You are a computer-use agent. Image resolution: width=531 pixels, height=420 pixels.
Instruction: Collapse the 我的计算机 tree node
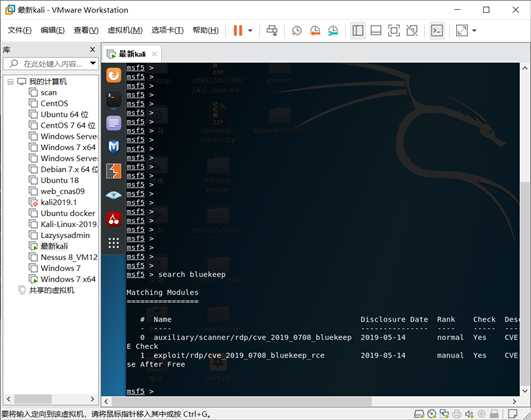[10, 82]
